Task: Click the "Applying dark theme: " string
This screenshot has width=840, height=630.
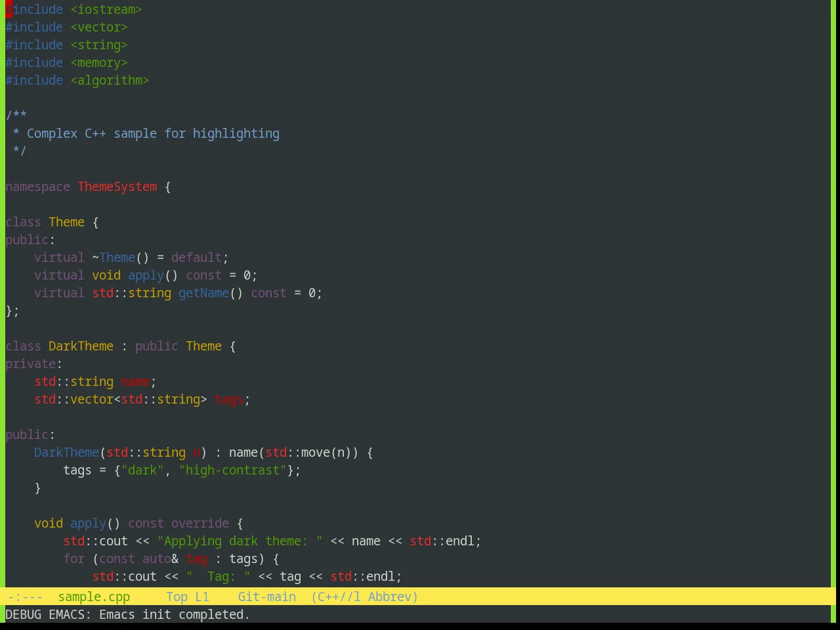Action: [240, 541]
